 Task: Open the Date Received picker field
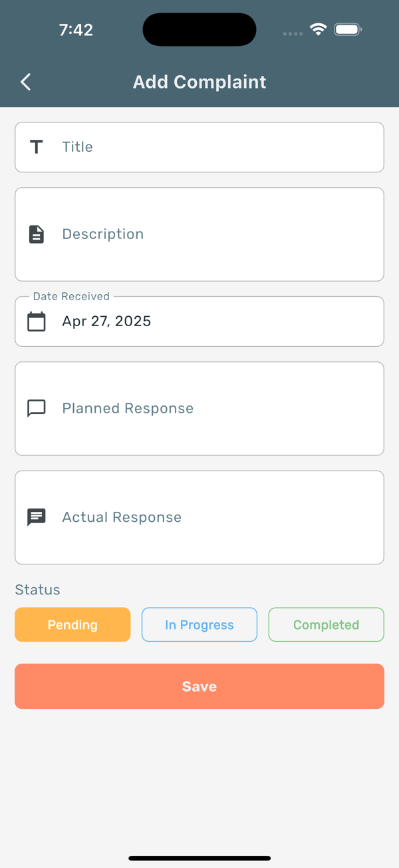tap(199, 322)
